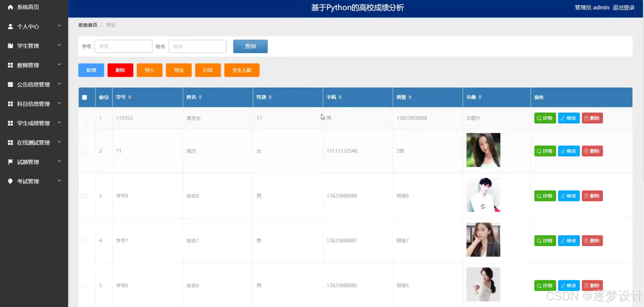Click the grid icon beside 科目信息管理
The width and height of the screenshot is (644, 307).
pyautogui.click(x=10, y=104)
